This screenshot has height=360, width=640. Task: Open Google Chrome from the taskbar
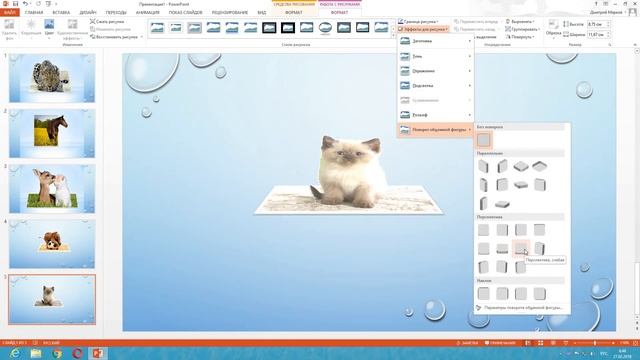point(57,353)
